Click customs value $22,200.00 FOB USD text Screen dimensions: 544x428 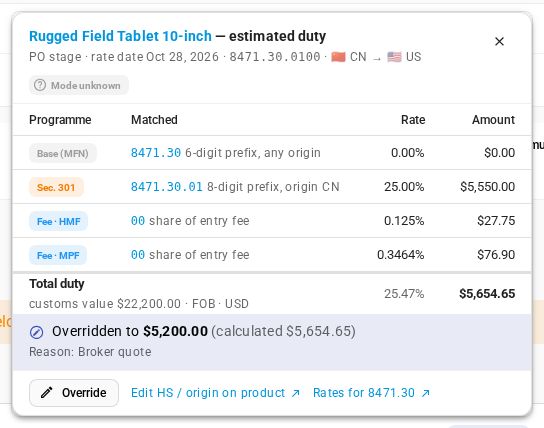click(139, 304)
